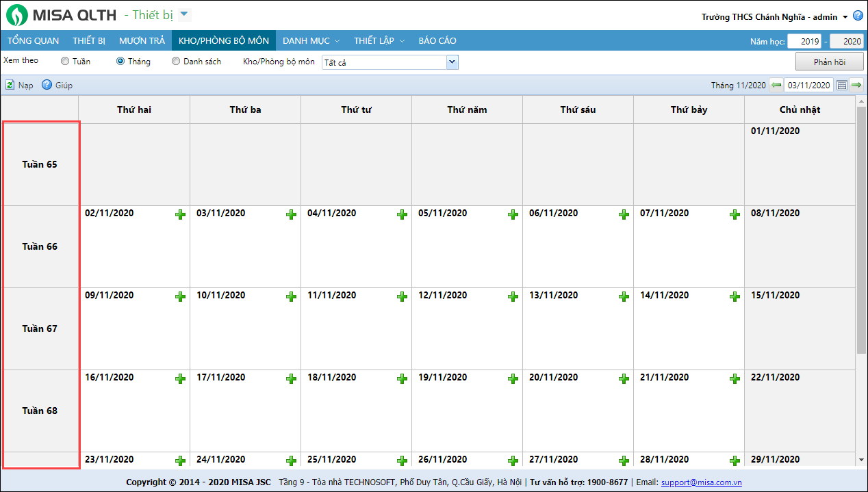Screen dimensions: 868x492
Task: Click the Tuần 68 row label
Action: [40, 411]
